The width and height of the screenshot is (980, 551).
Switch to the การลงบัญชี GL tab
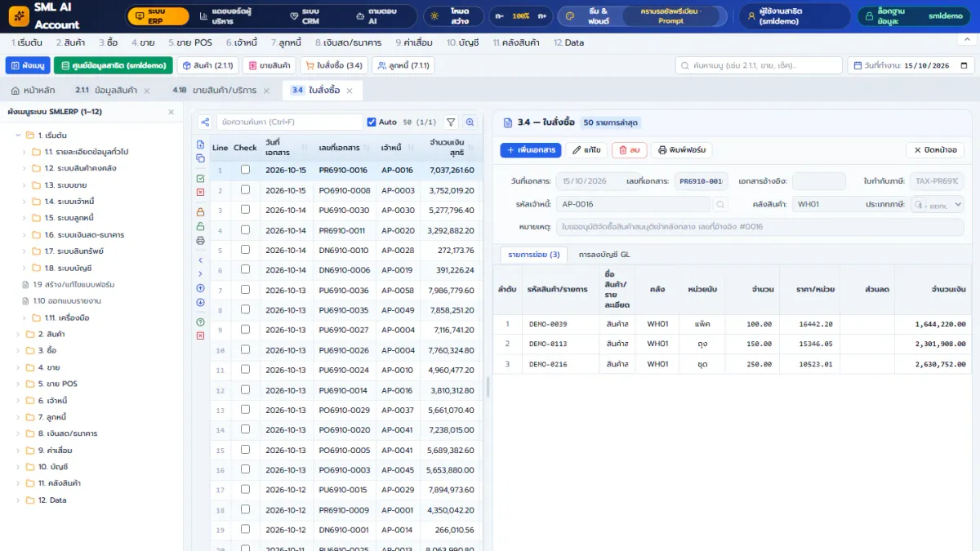[604, 255]
